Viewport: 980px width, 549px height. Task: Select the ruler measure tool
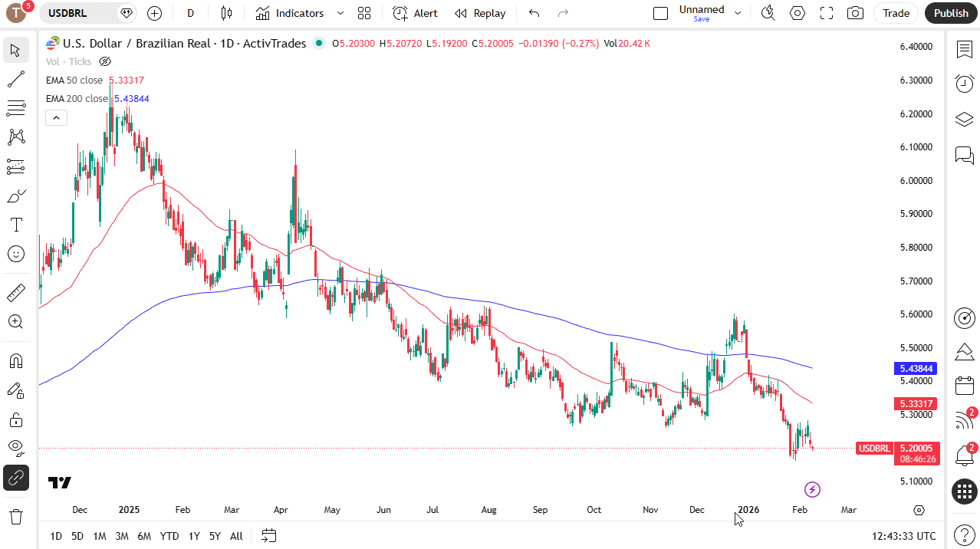tap(15, 292)
